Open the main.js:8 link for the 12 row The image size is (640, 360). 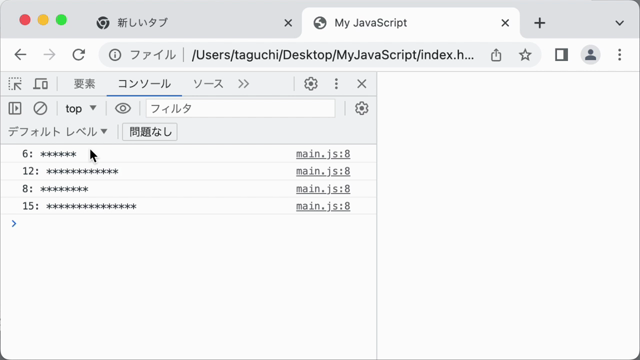tap(323, 171)
